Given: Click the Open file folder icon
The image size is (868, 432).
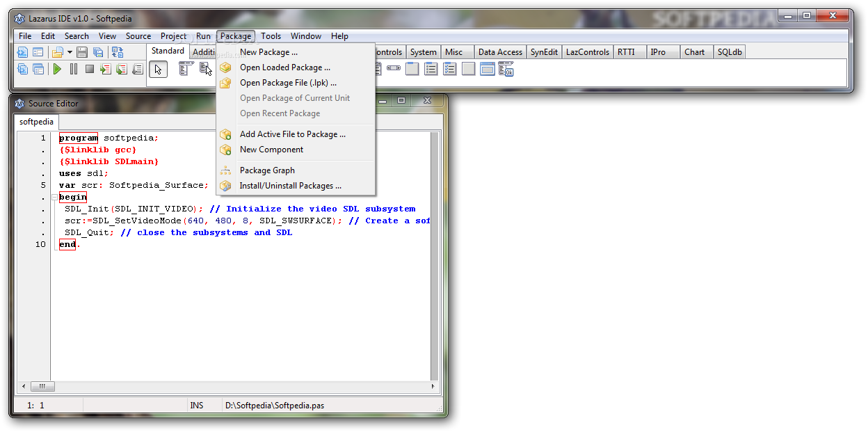Looking at the screenshot, I should 58,52.
